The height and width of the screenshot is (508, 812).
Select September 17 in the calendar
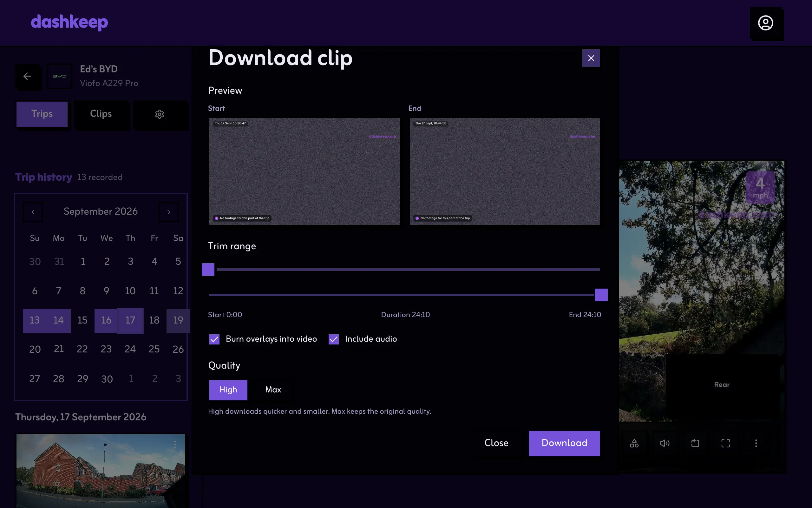tap(131, 321)
